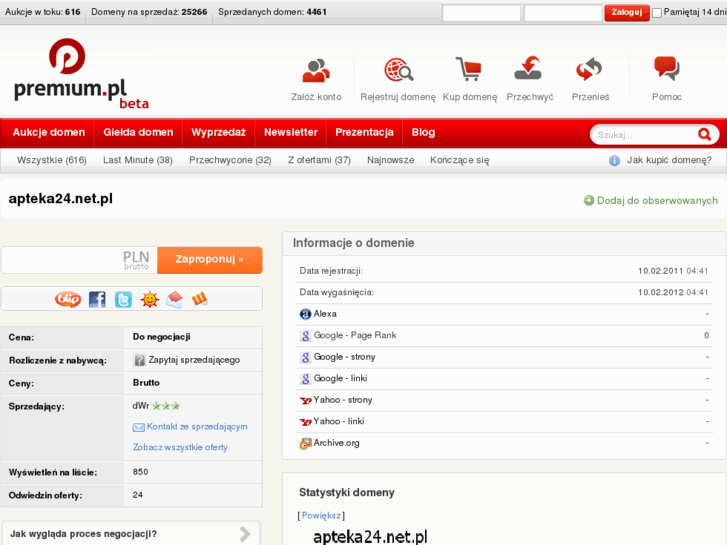Click the apteka24.net.pl domain heading
The image size is (727, 545).
tap(61, 199)
